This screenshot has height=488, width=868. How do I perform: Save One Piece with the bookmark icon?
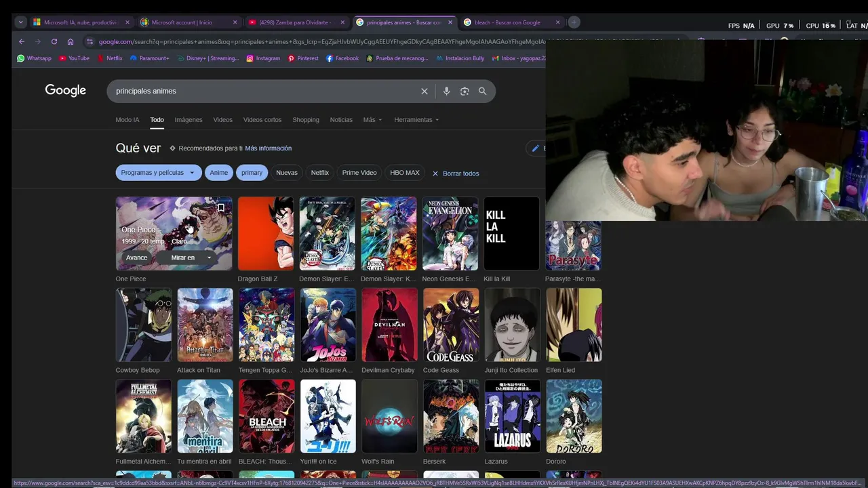220,208
